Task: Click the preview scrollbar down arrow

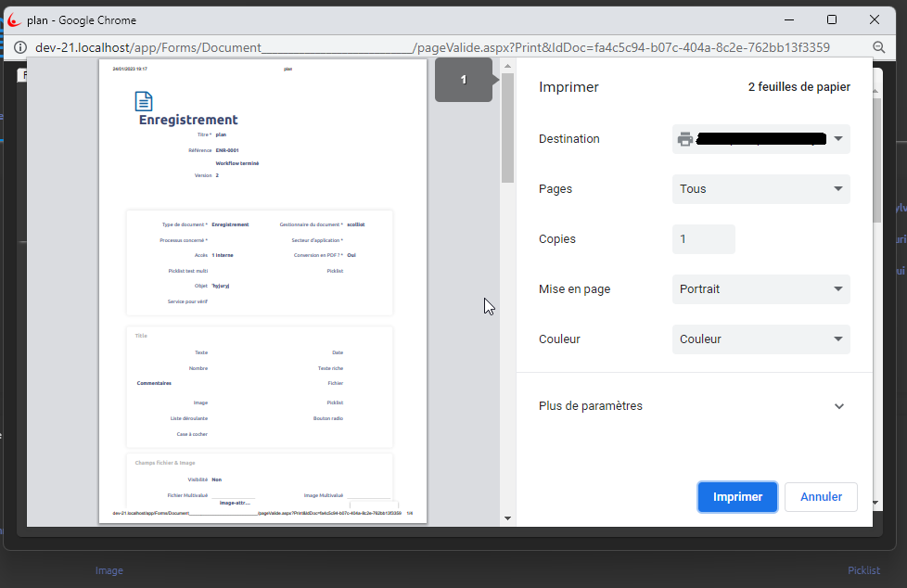Action: tap(507, 518)
